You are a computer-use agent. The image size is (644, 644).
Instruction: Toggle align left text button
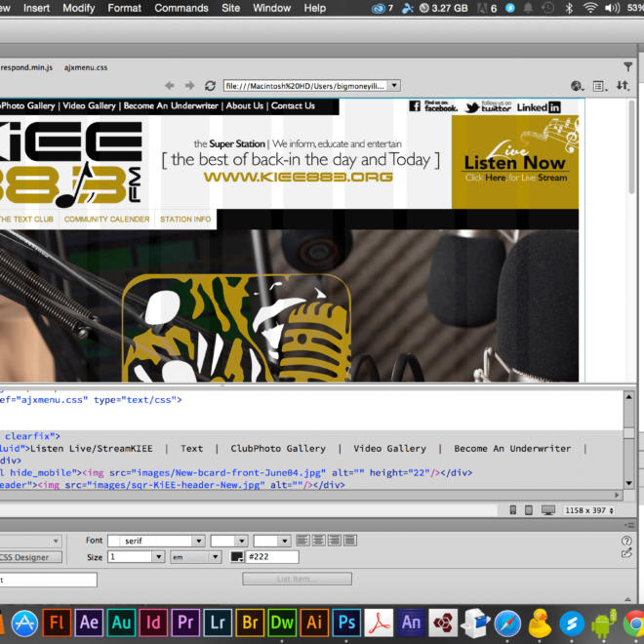(302, 541)
